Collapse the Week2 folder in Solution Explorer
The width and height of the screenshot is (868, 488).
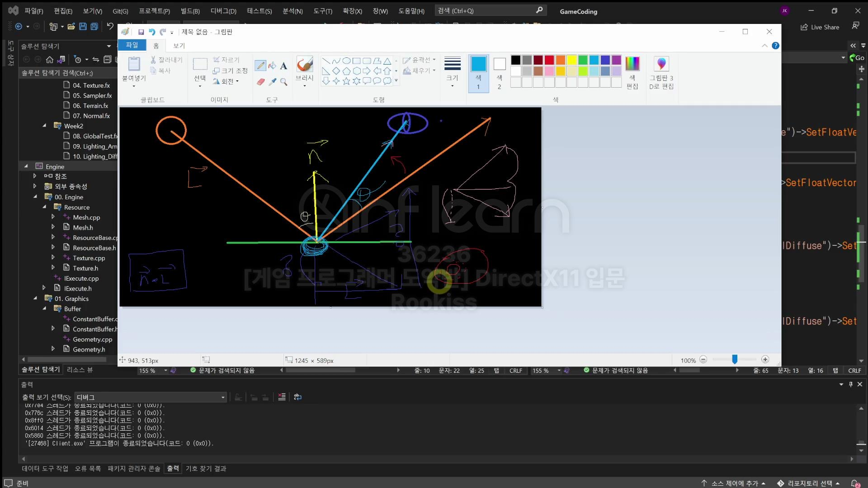(44, 126)
